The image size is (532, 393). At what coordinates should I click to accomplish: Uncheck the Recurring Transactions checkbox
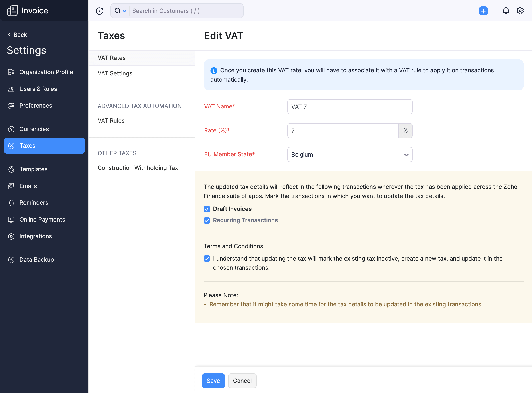[x=207, y=220]
